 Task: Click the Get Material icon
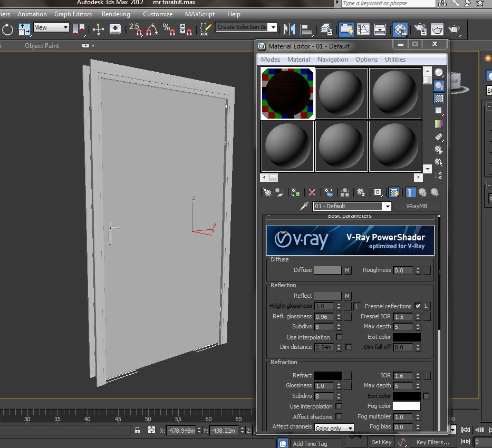[x=267, y=193]
